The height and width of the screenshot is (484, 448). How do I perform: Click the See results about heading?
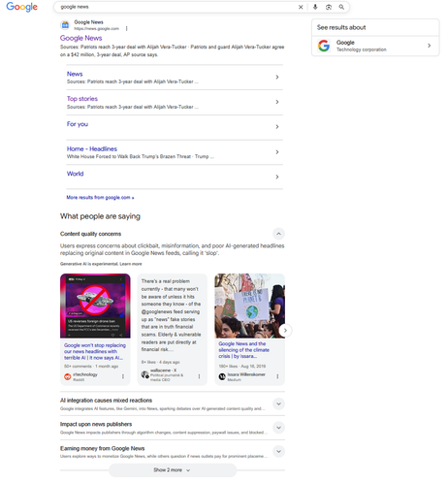[341, 27]
